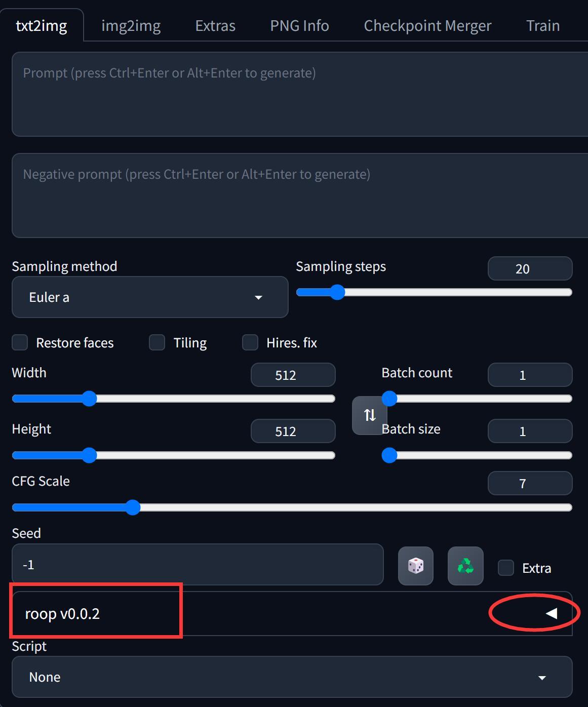The width and height of the screenshot is (588, 707).
Task: Click into the Prompt text area
Action: (x=300, y=94)
